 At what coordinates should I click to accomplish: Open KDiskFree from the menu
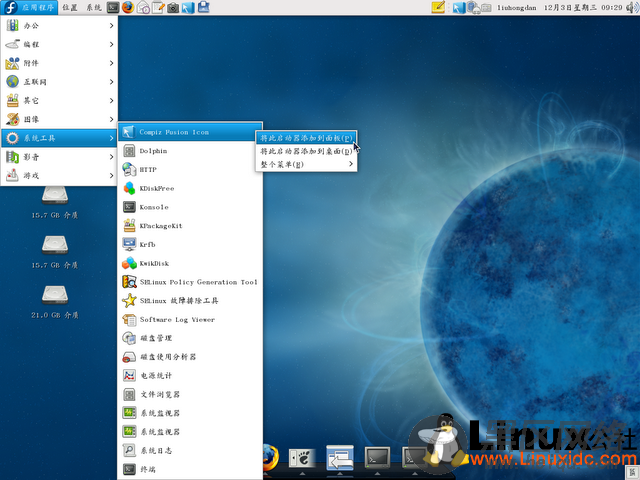[190, 189]
